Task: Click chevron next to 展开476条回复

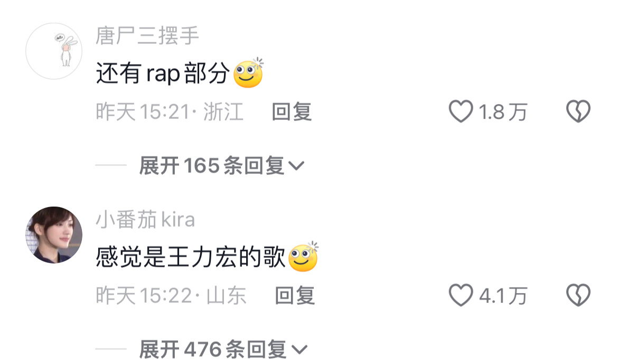Action: (x=299, y=350)
